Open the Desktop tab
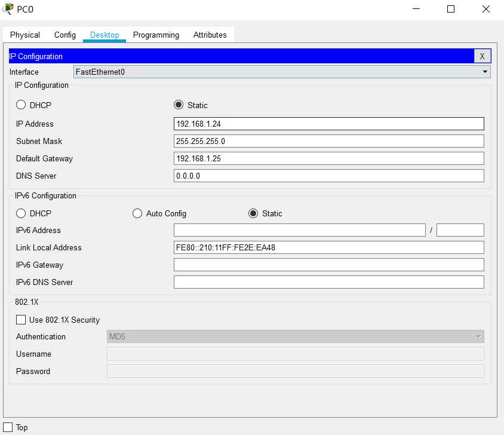This screenshot has width=504, height=435. (x=105, y=35)
